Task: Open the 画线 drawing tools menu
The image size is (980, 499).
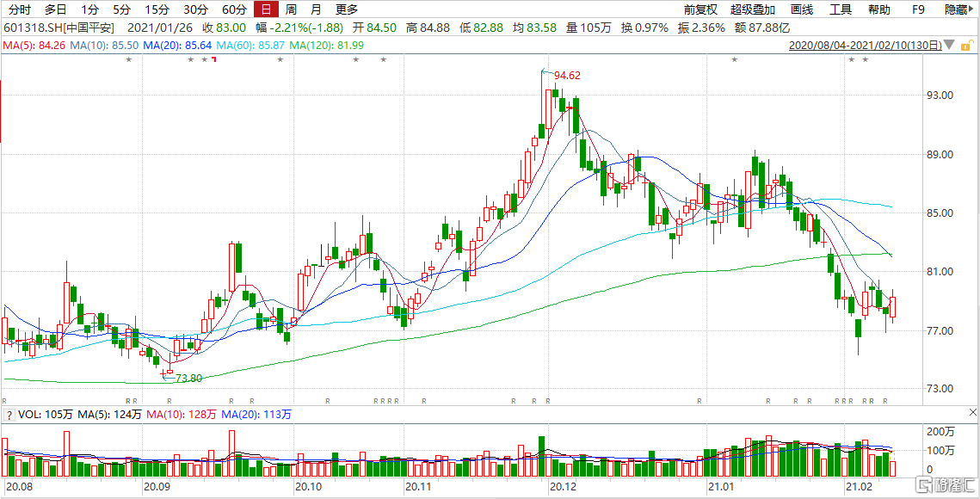Action: point(802,9)
